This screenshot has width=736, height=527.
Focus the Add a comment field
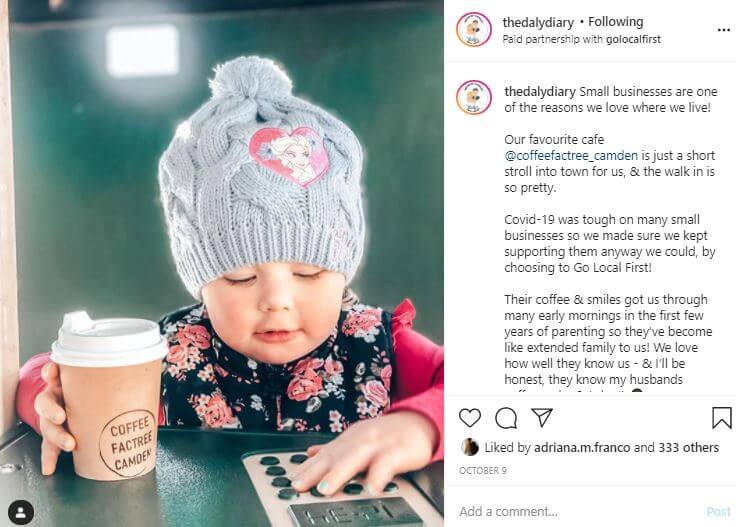(x=580, y=512)
